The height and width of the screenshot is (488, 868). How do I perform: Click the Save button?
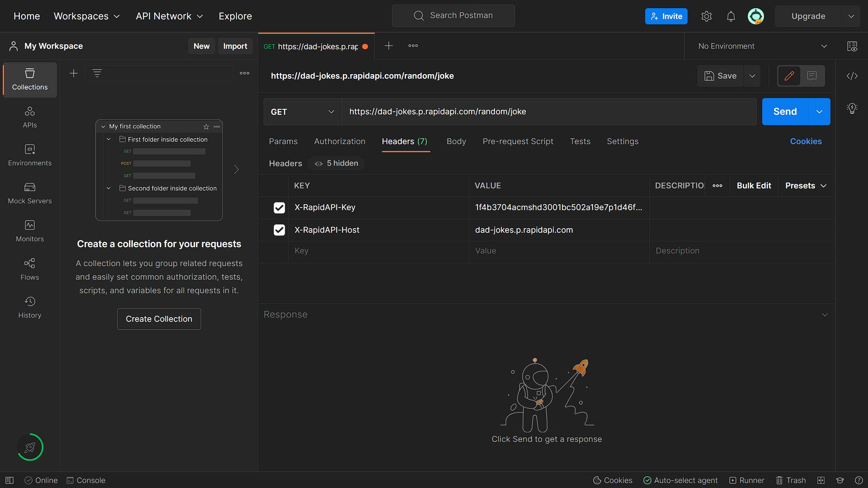point(721,76)
